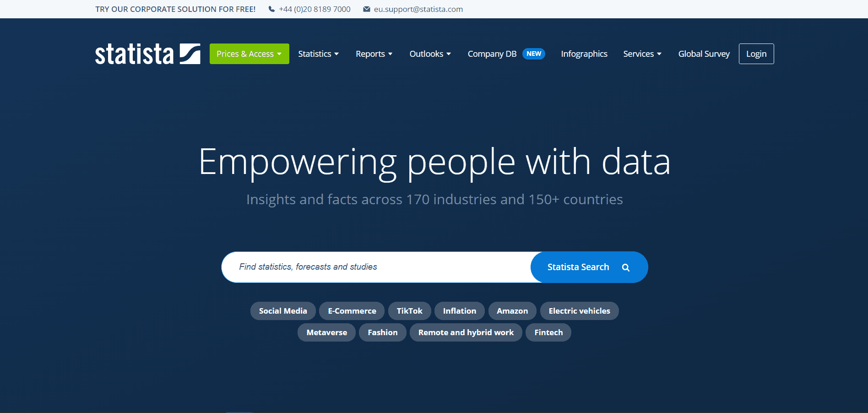Expand the Statistics menu
This screenshot has height=413, width=868.
[x=318, y=54]
